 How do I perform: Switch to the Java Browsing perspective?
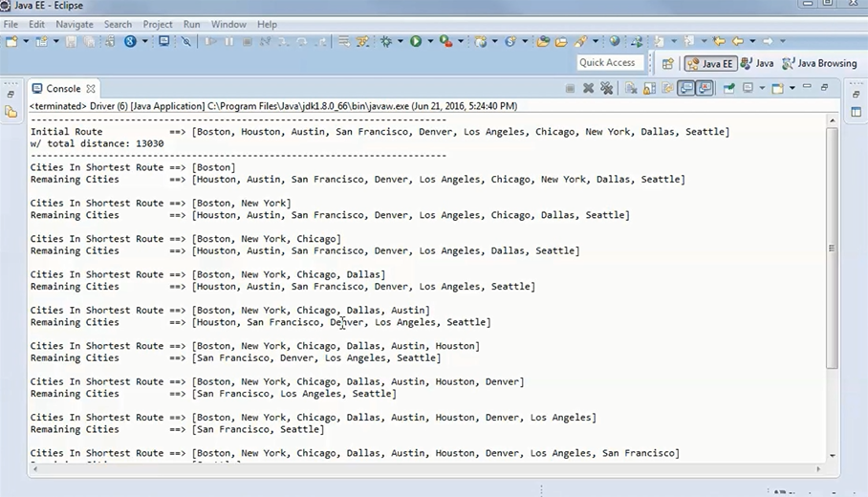click(x=819, y=64)
